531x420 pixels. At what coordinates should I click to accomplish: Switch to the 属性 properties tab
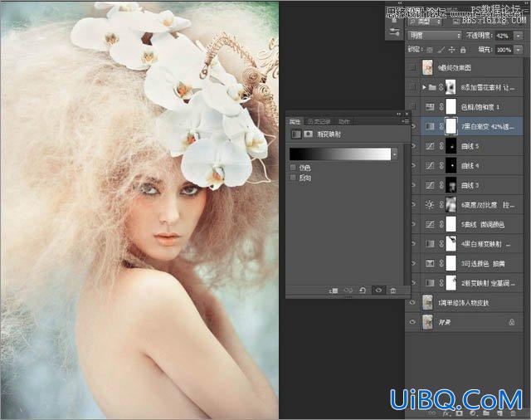pos(295,121)
